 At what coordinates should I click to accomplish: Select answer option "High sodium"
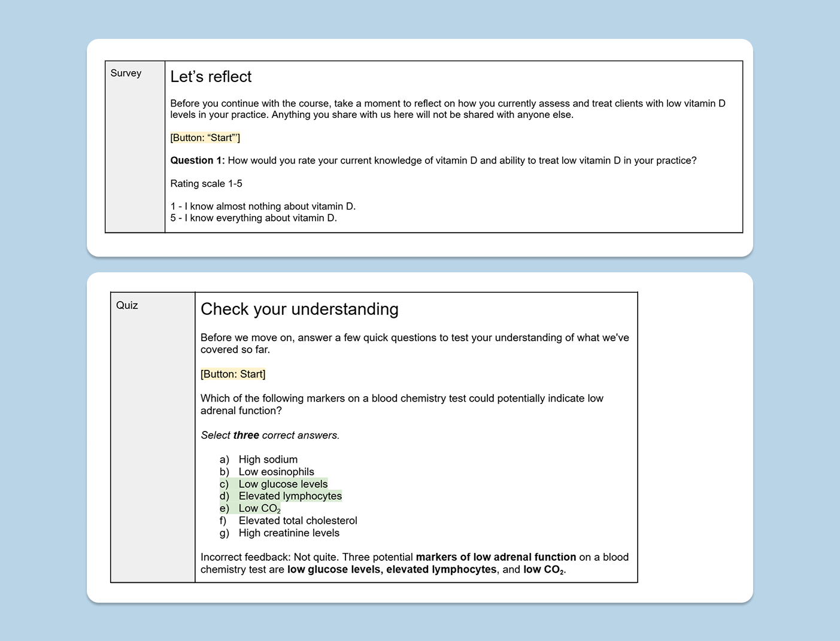click(x=268, y=460)
